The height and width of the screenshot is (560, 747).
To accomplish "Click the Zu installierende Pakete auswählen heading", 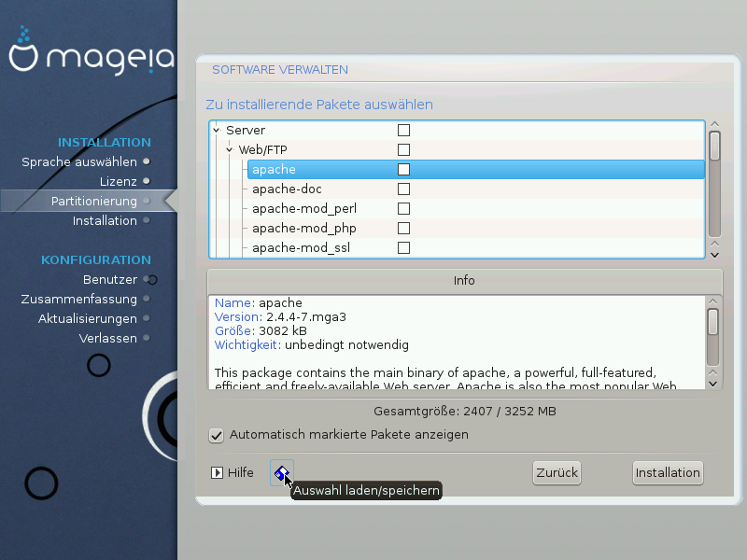I will click(319, 105).
